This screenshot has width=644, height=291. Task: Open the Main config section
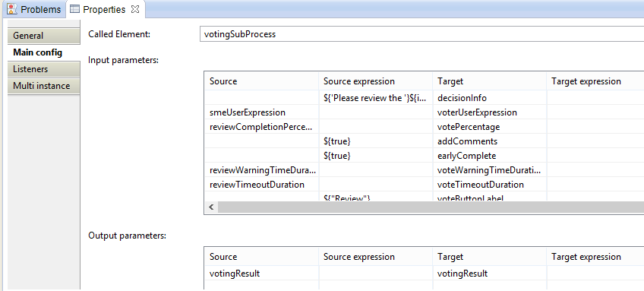(x=44, y=52)
